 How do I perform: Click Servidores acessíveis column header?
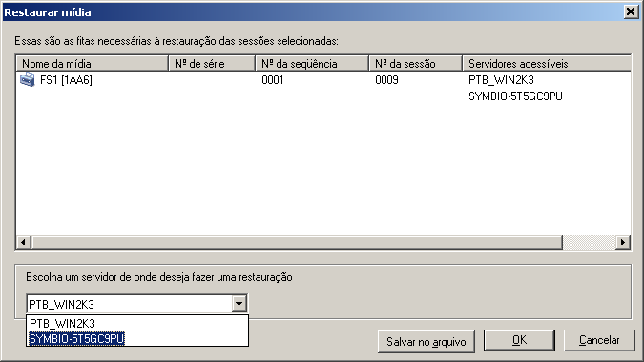coord(547,64)
